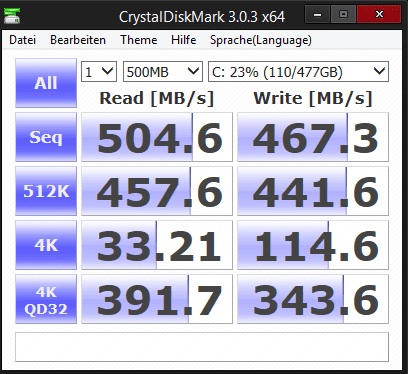Expand the 500MB test size dropdown
The width and height of the screenshot is (408, 374).
pyautogui.click(x=163, y=72)
